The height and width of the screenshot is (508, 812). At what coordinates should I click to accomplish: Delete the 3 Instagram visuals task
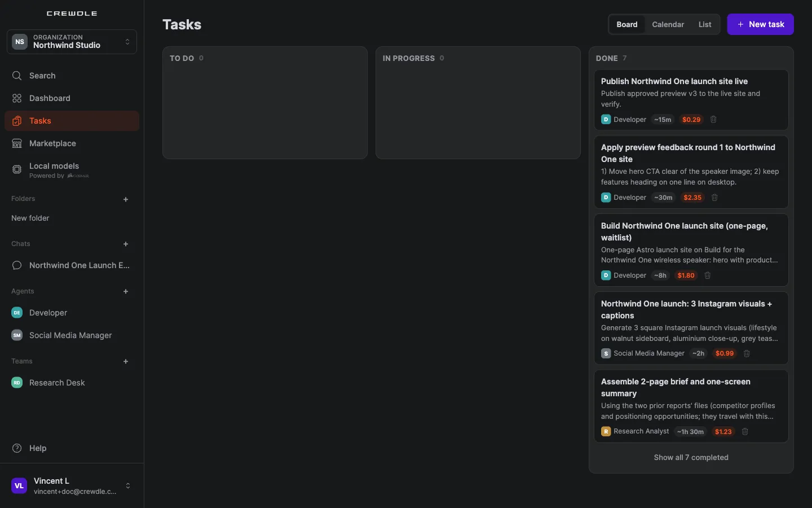pyautogui.click(x=747, y=353)
